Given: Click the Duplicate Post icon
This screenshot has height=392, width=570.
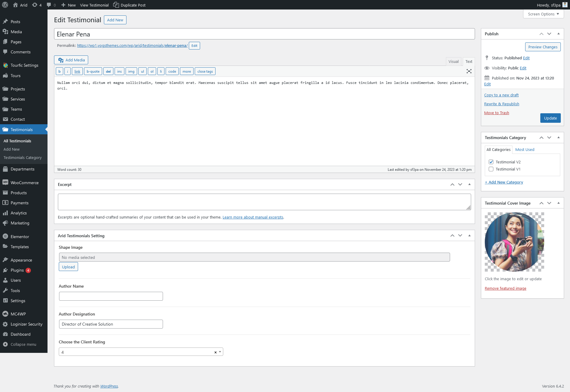Looking at the screenshot, I should [x=116, y=5].
